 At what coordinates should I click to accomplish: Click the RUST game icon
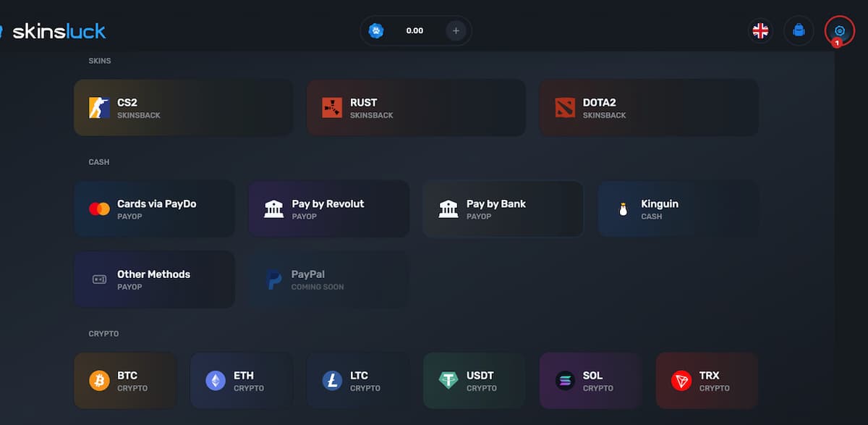[332, 108]
